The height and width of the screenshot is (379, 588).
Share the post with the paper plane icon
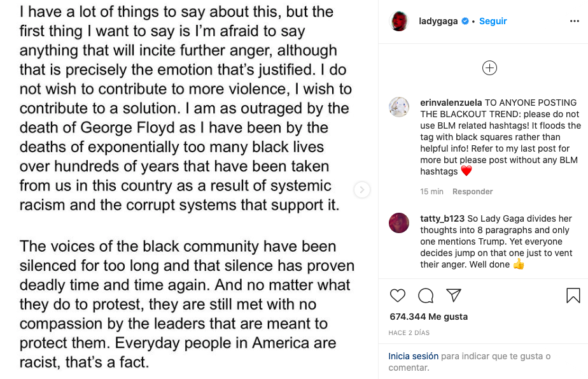[453, 295]
